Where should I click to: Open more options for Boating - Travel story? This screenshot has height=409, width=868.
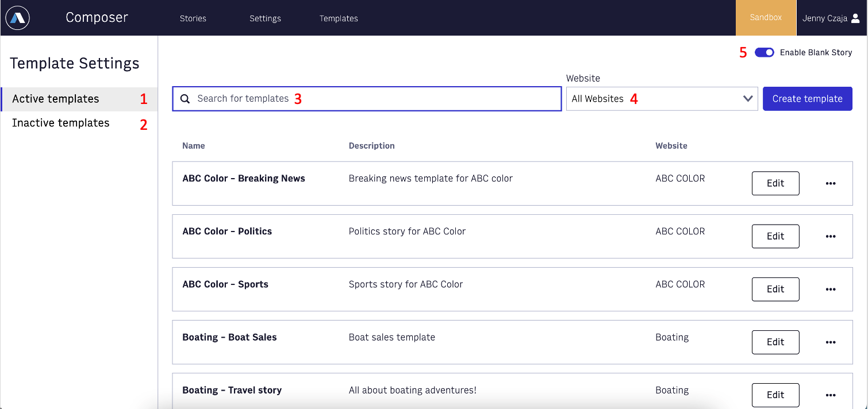tap(831, 395)
